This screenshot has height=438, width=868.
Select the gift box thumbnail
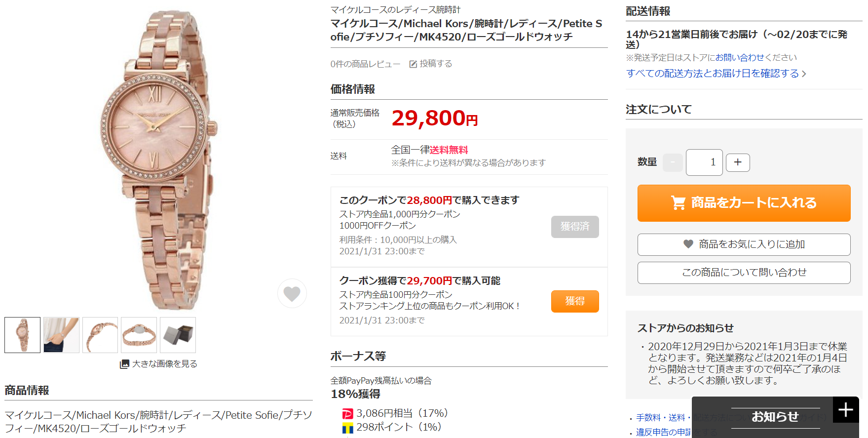tap(178, 335)
